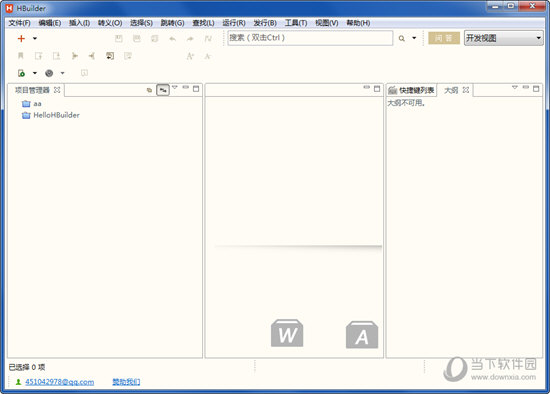
Task: Select the aa project folder
Action: (x=32, y=104)
